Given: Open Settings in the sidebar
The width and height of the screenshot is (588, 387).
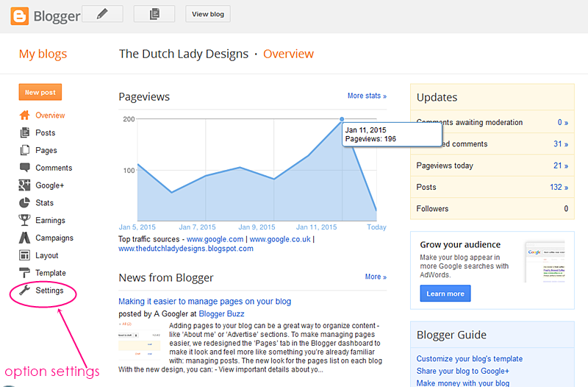Looking at the screenshot, I should click(x=49, y=291).
